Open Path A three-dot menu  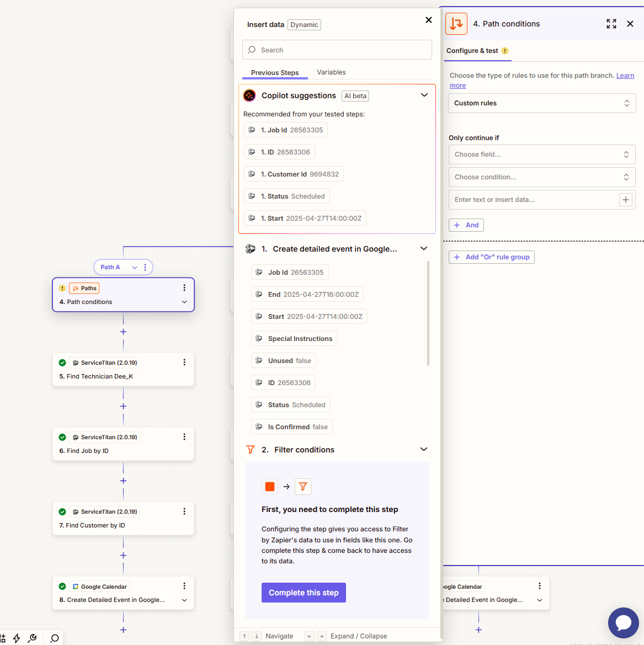(145, 268)
